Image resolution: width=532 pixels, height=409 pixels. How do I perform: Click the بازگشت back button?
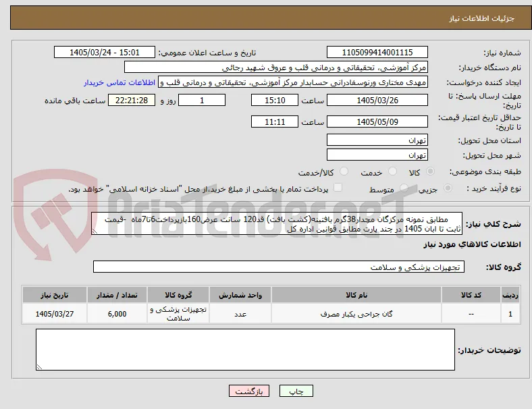pyautogui.click(x=249, y=391)
